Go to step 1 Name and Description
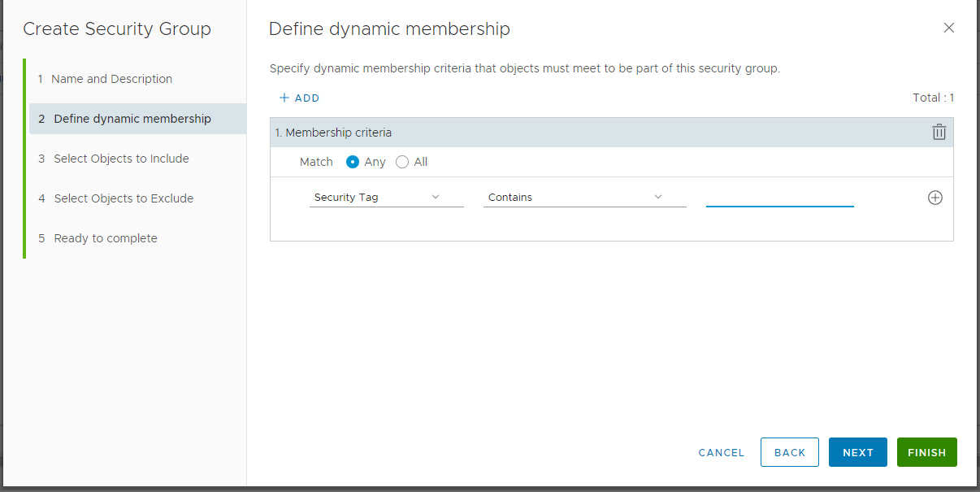This screenshot has width=980, height=492. [111, 79]
